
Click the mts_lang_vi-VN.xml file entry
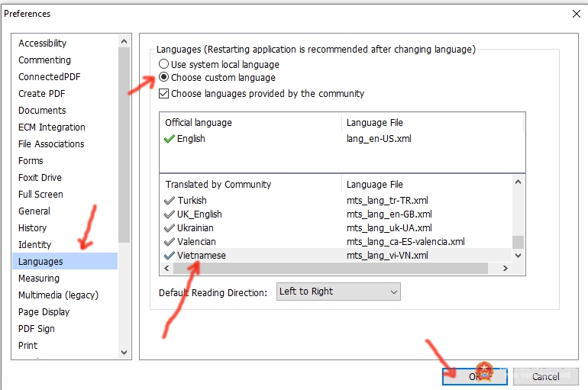(x=387, y=256)
